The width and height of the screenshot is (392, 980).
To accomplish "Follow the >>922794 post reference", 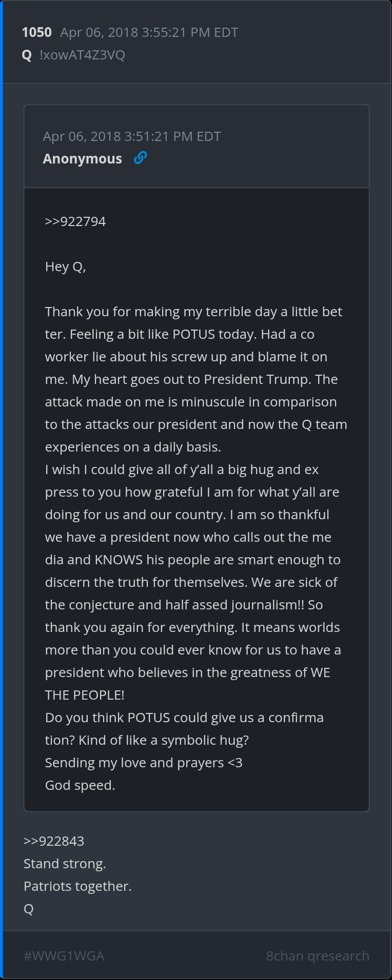I will [75, 221].
